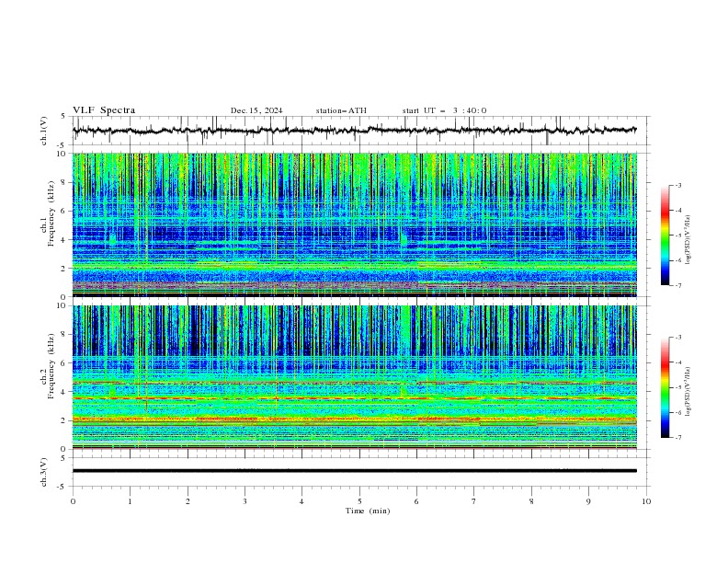Click the 'start UT = 3:40:0' label
Viewport: 728px width, 563px height.
click(444, 110)
